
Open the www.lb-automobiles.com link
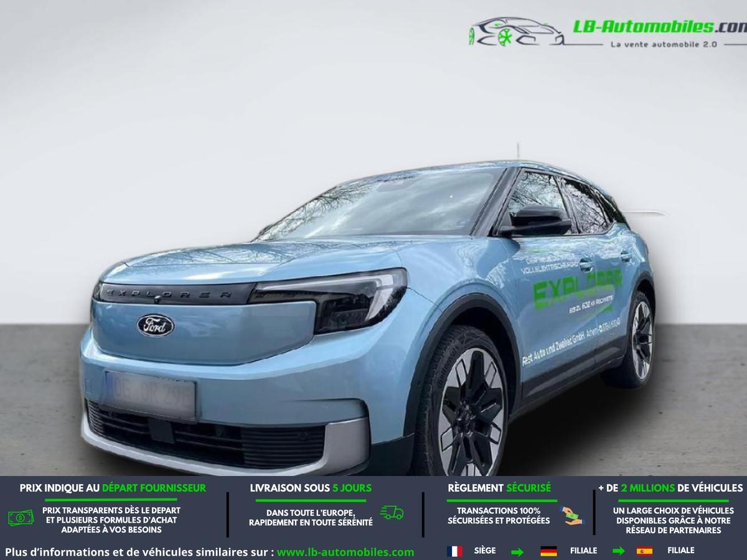[345, 552]
